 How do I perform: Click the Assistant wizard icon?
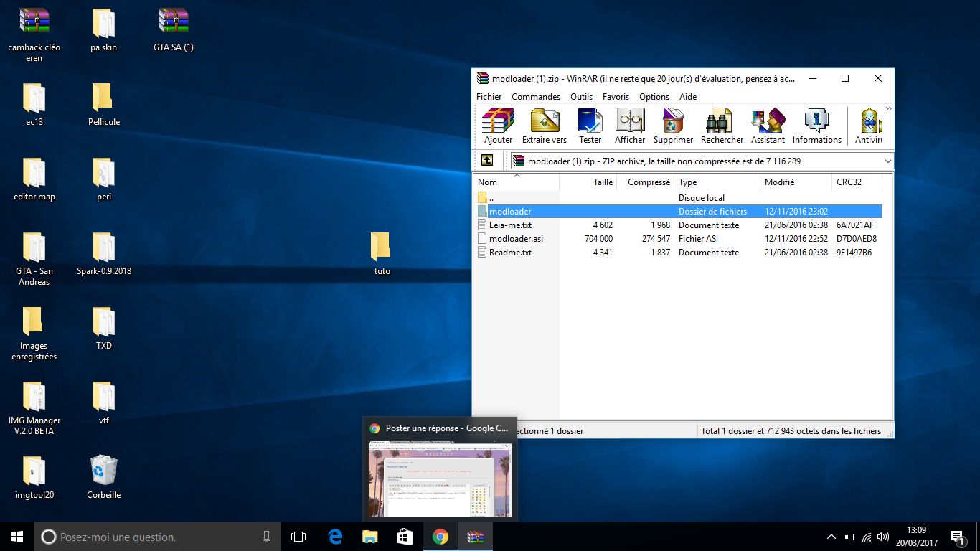click(x=768, y=126)
